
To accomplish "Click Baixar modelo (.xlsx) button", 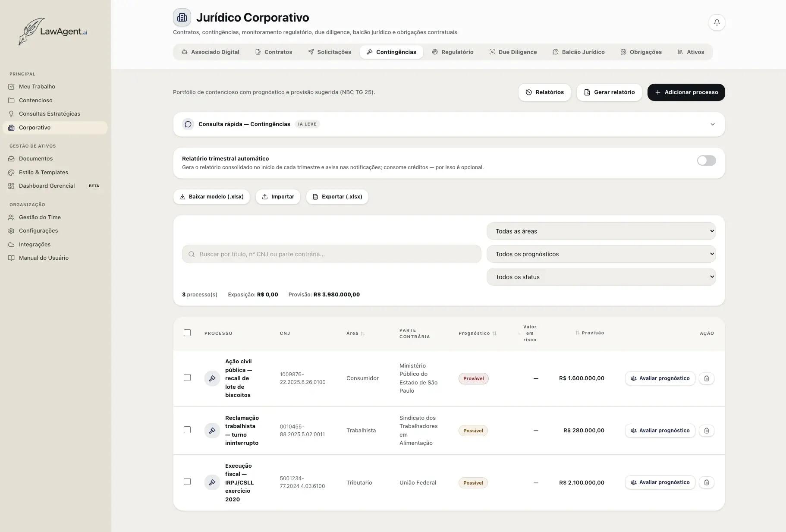I will click(x=211, y=197).
